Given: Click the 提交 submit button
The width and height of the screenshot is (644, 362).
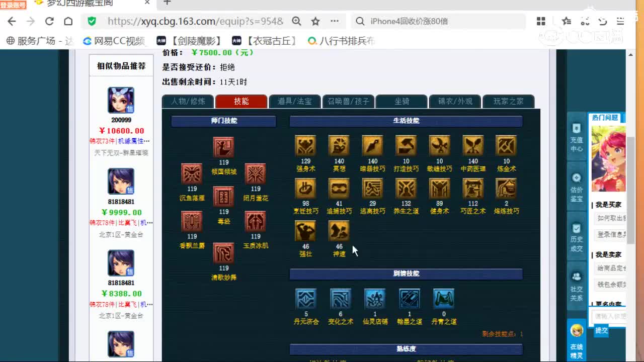Looking at the screenshot, I should 602,331.
